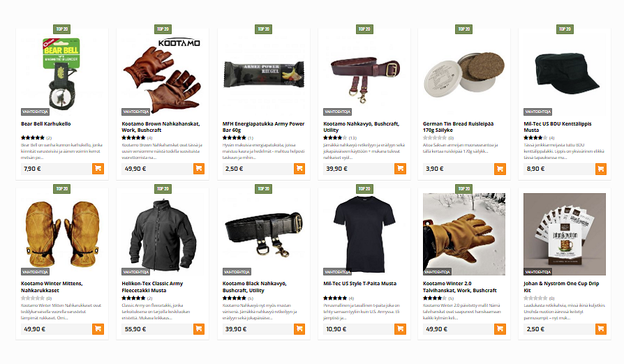The height and width of the screenshot is (364, 624).
Task: Click the black fleece jacket image
Action: pos(163,234)
